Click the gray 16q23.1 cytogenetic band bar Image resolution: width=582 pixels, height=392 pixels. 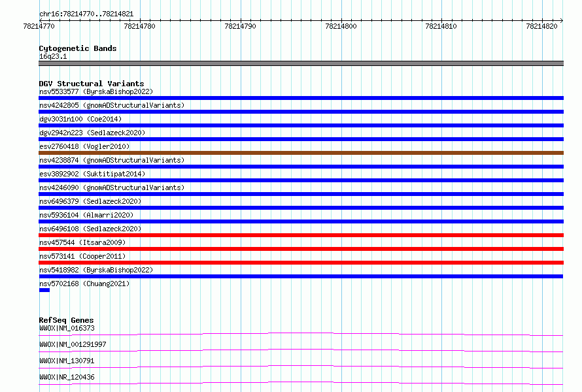(301, 63)
